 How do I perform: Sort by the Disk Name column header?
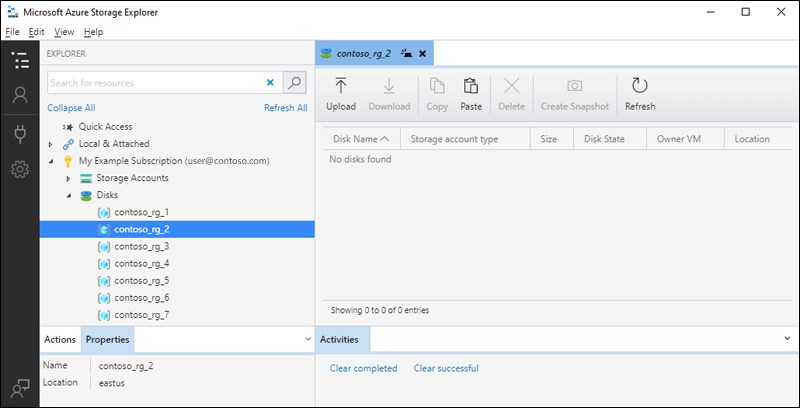click(361, 139)
